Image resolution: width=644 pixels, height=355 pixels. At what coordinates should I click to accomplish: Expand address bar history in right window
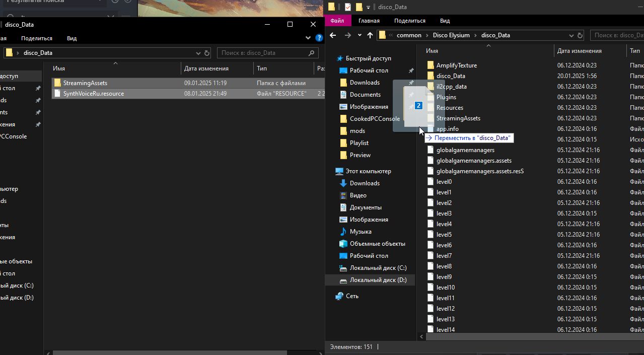pos(571,35)
